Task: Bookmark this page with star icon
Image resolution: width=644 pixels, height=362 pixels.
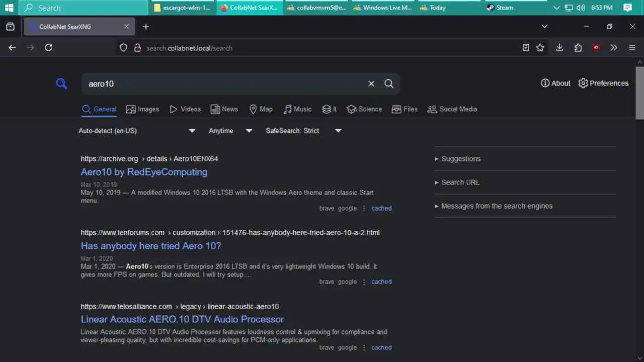Action: pyautogui.click(x=540, y=48)
